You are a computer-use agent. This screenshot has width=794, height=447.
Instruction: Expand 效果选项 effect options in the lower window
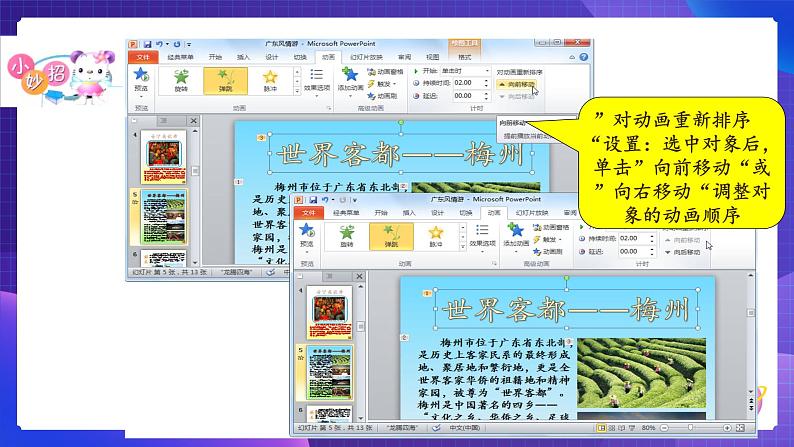tap(482, 236)
